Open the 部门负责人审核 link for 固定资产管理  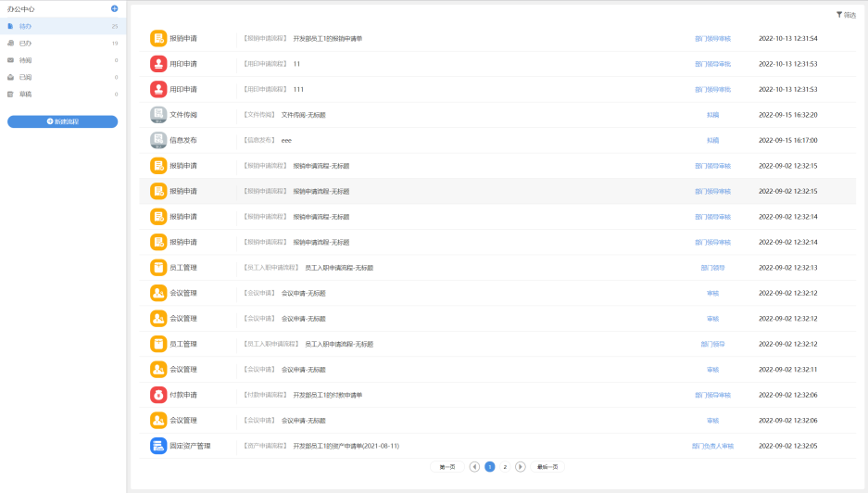point(712,446)
